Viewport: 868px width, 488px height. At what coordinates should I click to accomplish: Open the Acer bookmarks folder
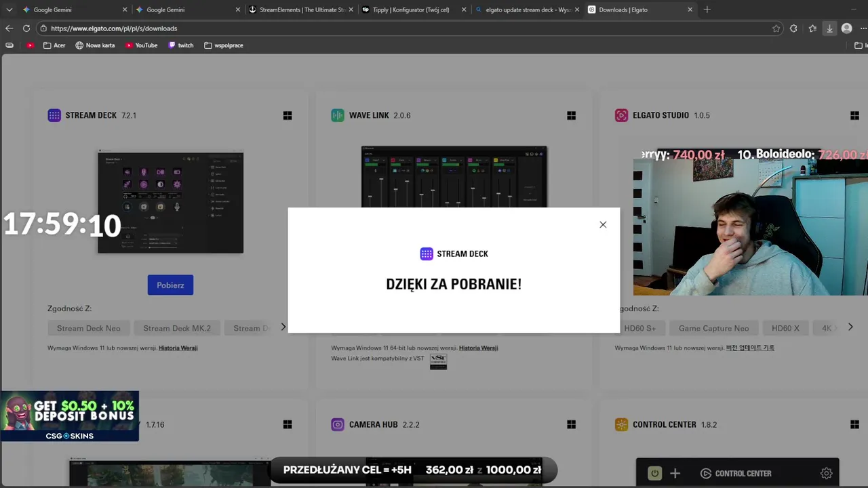click(x=54, y=45)
